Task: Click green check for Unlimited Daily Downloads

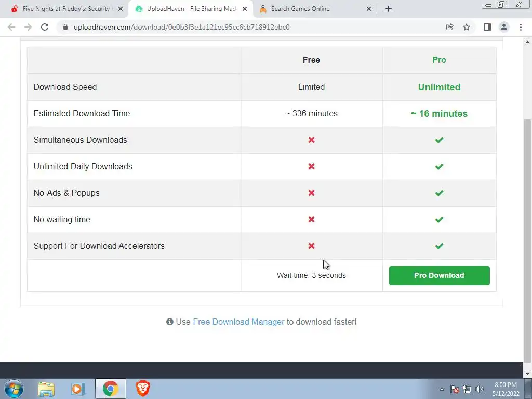Action: pyautogui.click(x=439, y=166)
